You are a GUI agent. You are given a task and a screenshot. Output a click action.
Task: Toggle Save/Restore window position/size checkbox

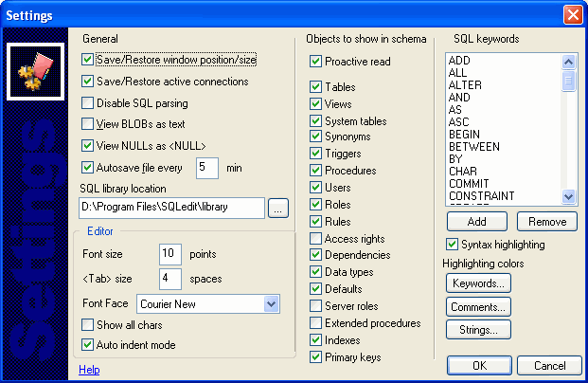(88, 60)
